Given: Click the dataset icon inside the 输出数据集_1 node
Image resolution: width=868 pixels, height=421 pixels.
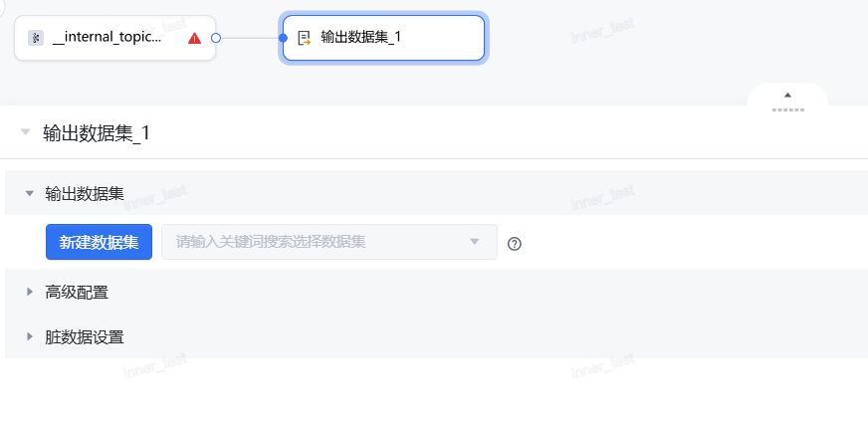Looking at the screenshot, I should [x=305, y=38].
